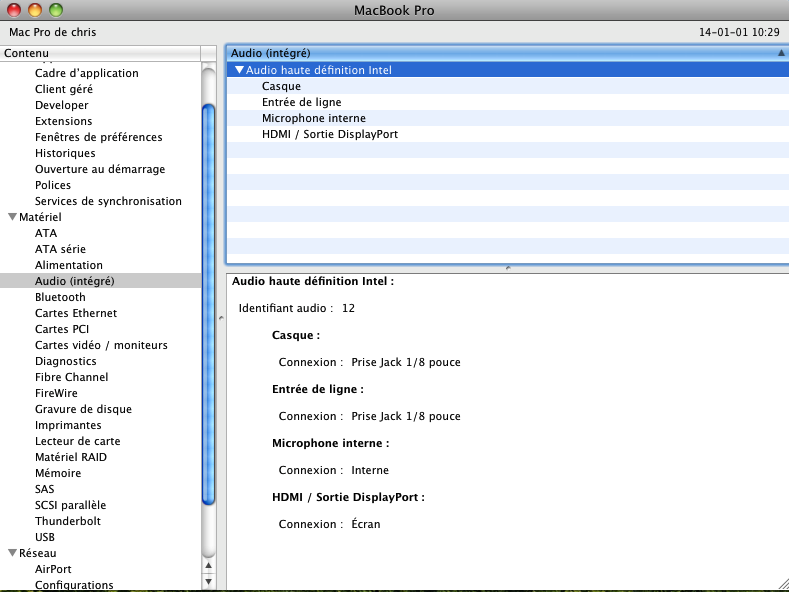This screenshot has width=789, height=592.
Task: Select Gravure de disque item
Action: (84, 409)
